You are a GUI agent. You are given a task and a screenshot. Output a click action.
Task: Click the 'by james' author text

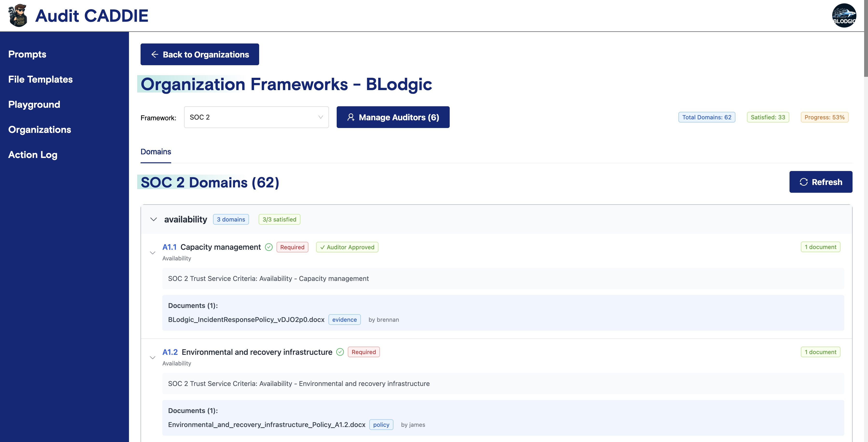[413, 425]
